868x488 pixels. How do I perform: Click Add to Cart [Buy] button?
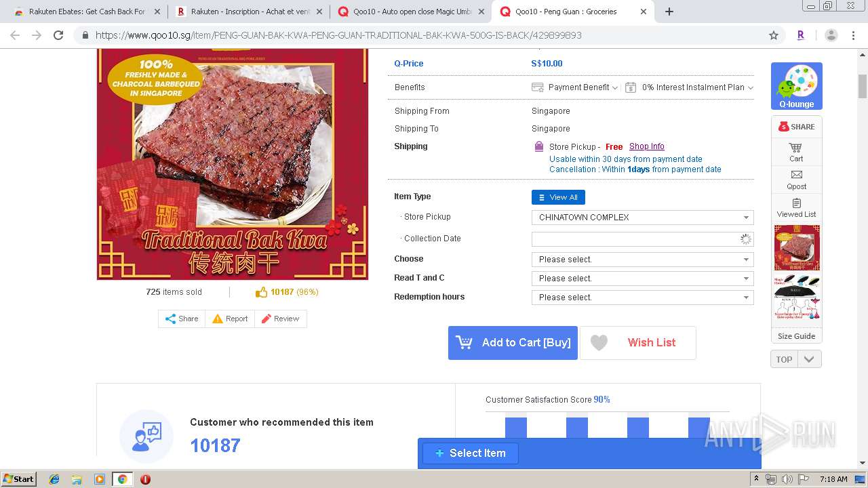tap(513, 343)
